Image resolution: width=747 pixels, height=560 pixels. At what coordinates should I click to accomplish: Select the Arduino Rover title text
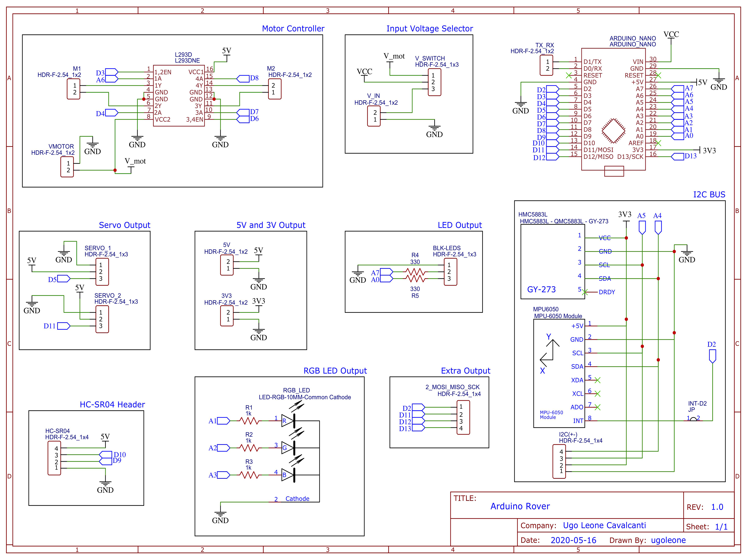(520, 506)
